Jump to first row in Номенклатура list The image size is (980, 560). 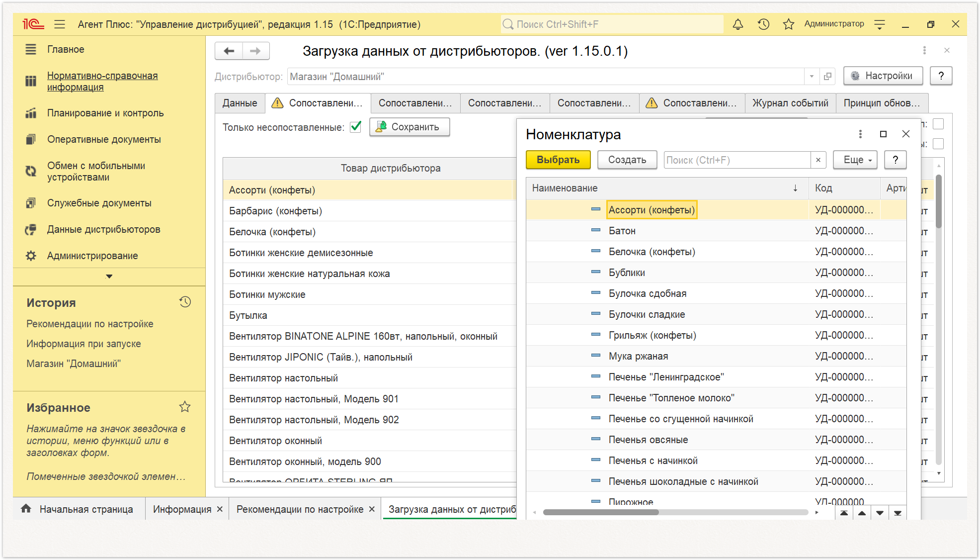[x=844, y=513]
